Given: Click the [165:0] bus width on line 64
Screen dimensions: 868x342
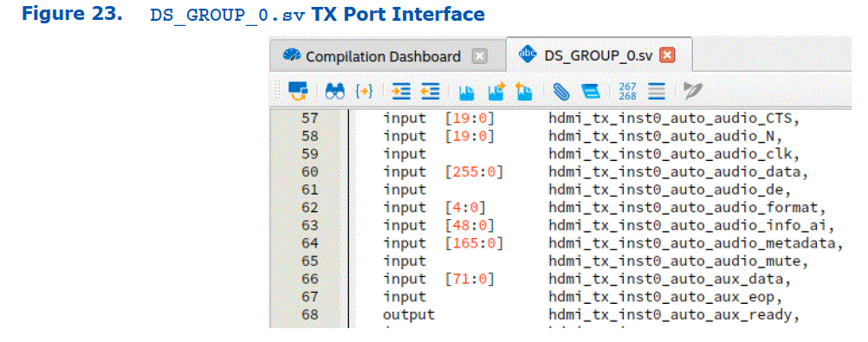Looking at the screenshot, I should (x=474, y=243).
